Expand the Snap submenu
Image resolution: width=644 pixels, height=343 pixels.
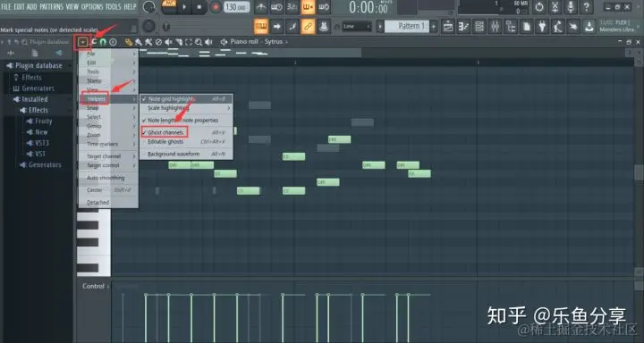[109, 108]
